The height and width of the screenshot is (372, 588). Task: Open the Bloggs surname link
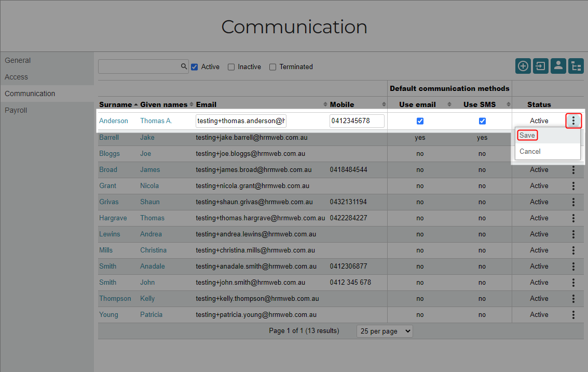pyautogui.click(x=110, y=154)
